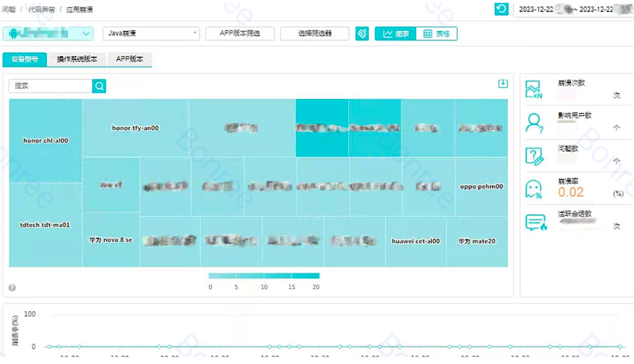The width and height of the screenshot is (634, 364).
Task: Click the affected users (影响用户数) icon
Action: pyautogui.click(x=534, y=123)
